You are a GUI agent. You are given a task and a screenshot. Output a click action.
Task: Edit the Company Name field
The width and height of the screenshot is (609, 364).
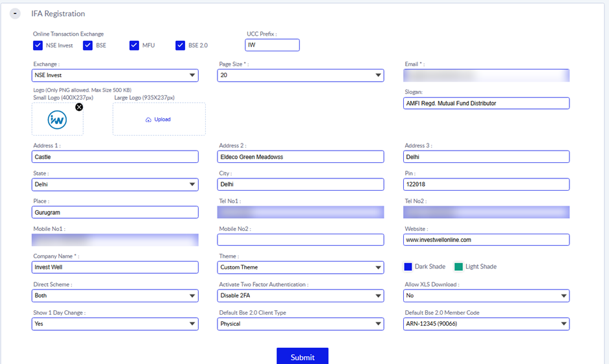coord(115,267)
